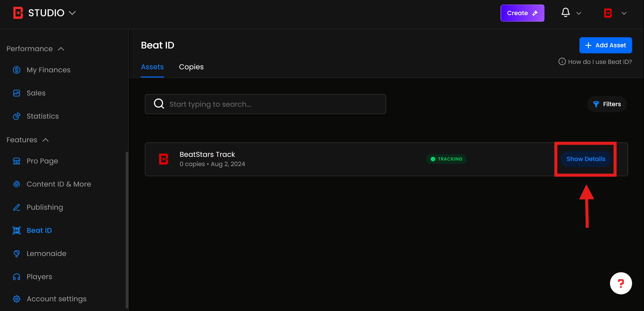Open Statistics page
Viewport: 644px width, 311px height.
coord(43,116)
